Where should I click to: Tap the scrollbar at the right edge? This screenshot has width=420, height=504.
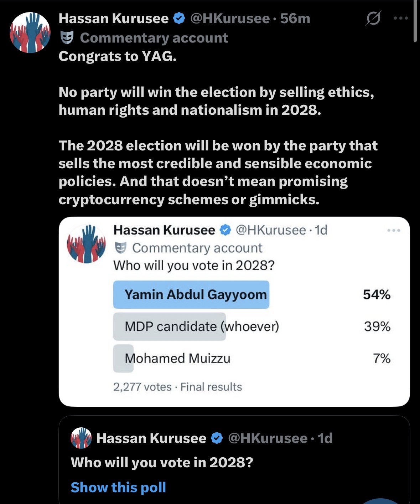(415, 21)
